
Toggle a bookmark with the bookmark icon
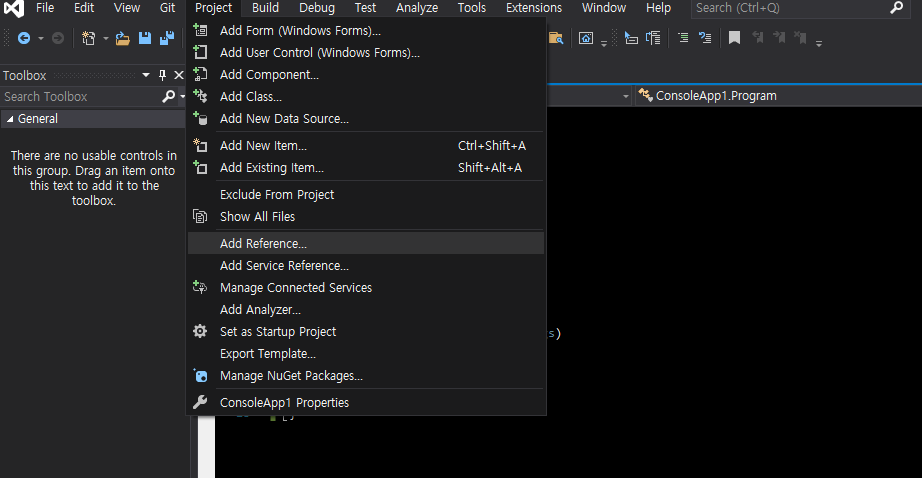(x=734, y=38)
